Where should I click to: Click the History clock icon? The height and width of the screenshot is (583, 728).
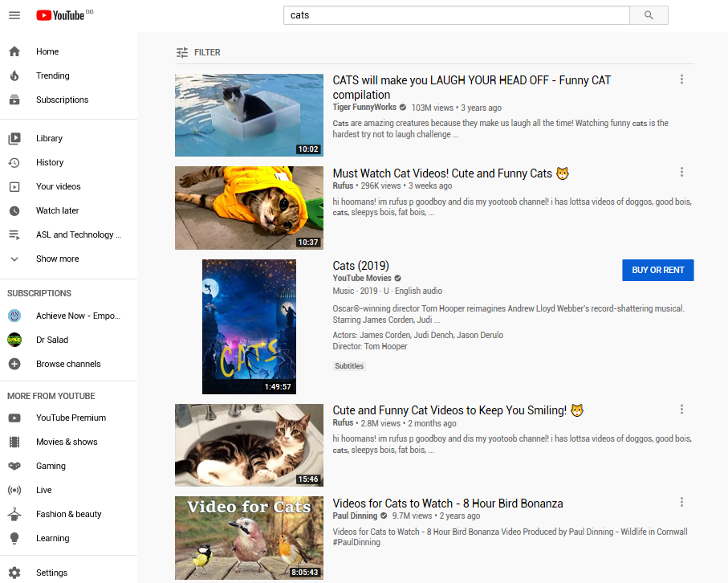click(14, 162)
